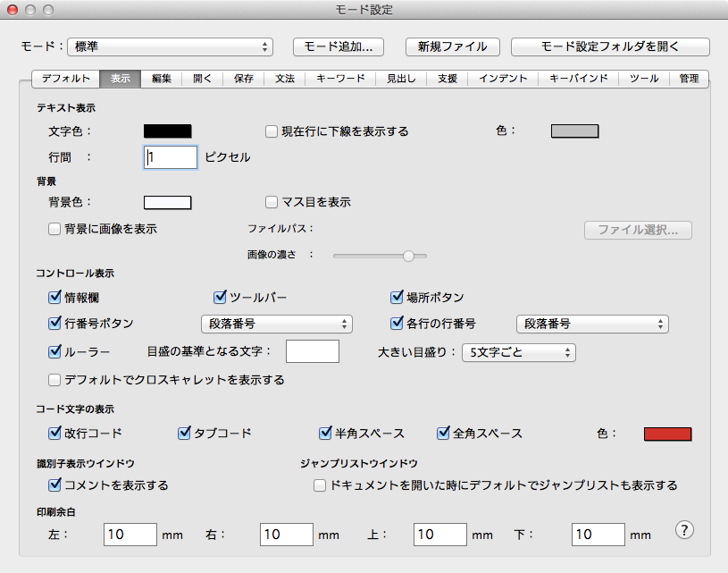Click the black 文字色 color swatch
Viewport: 728px width, 573px height.
(168, 131)
